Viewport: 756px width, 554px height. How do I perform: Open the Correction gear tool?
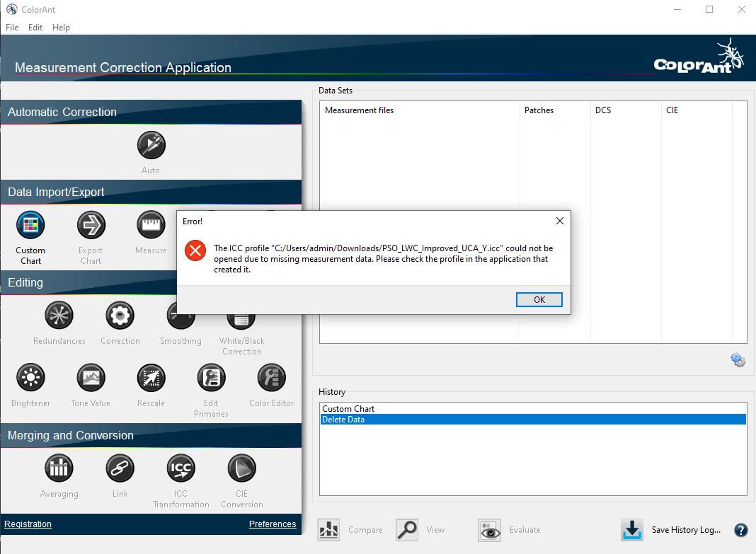click(120, 315)
